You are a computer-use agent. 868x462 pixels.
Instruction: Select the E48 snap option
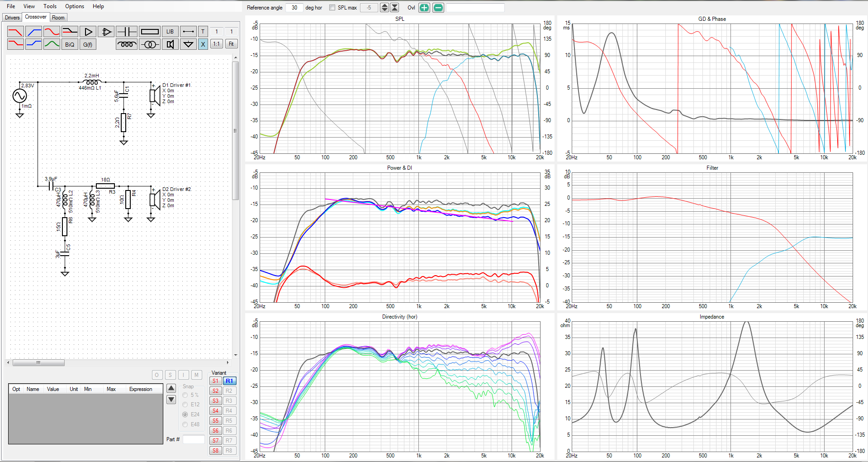coord(185,424)
